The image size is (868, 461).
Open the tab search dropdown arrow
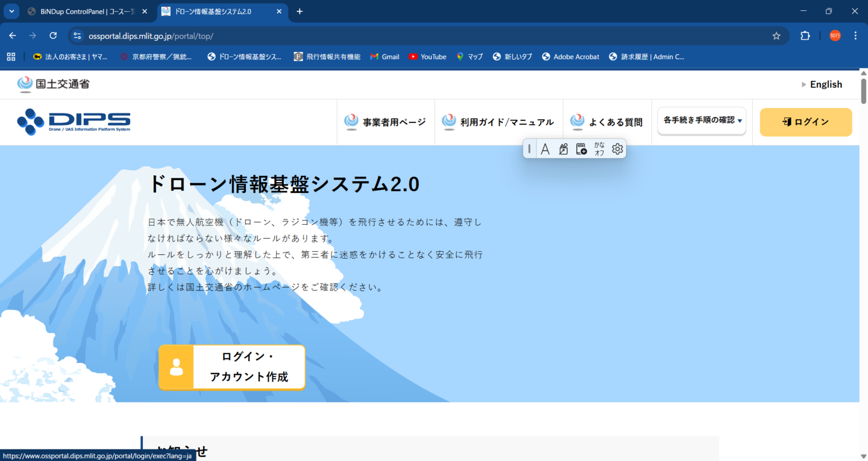click(11, 11)
